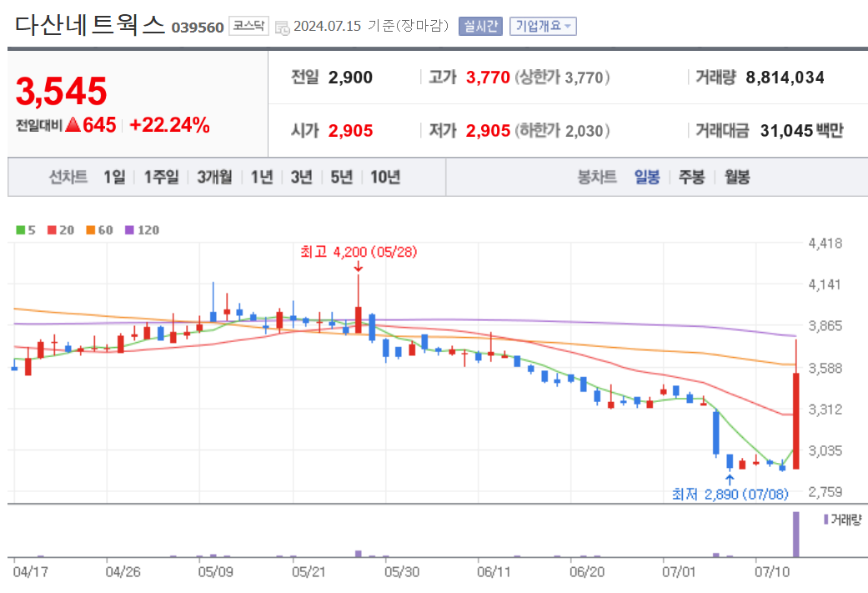This screenshot has width=868, height=593.
Task: Switch chart to 3개월 range
Action: (214, 177)
